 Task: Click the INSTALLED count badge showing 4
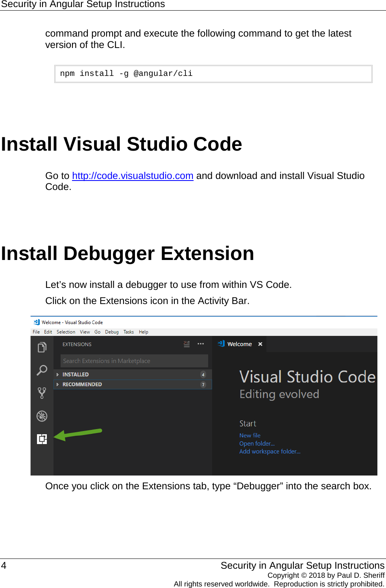click(x=203, y=374)
